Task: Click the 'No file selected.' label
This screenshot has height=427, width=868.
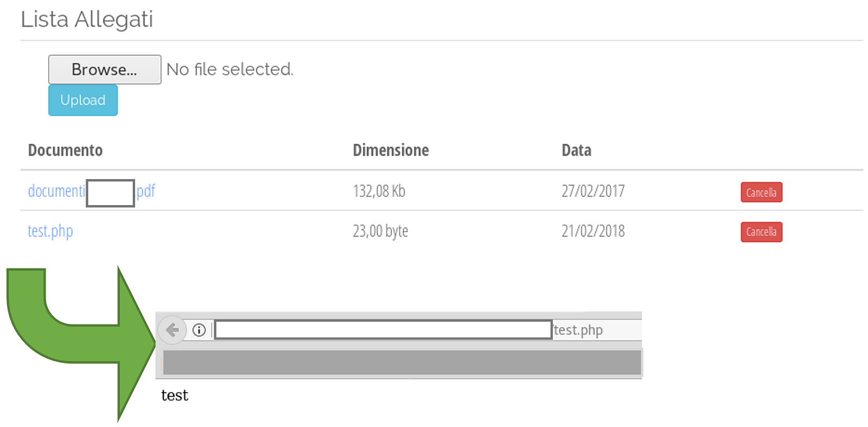Action: tap(229, 69)
